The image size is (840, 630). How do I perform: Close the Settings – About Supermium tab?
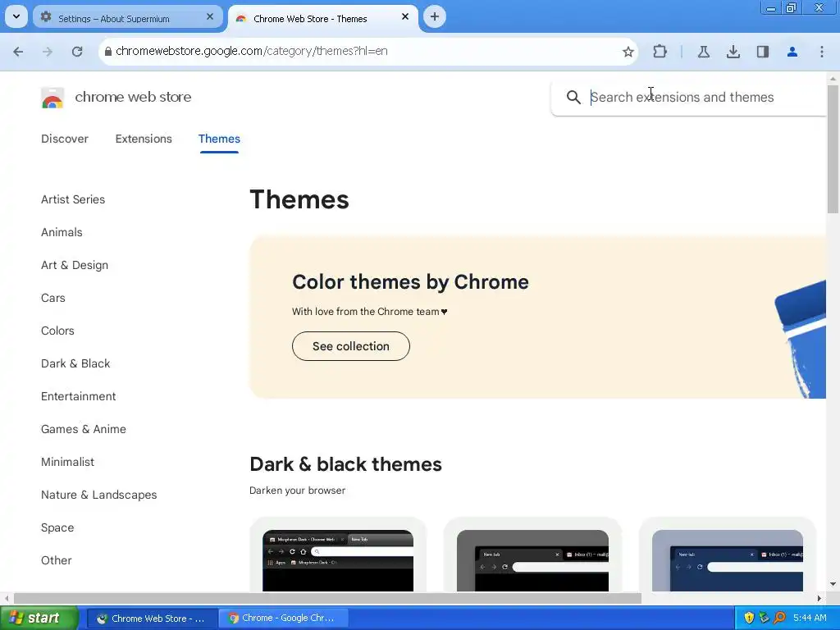pyautogui.click(x=210, y=17)
